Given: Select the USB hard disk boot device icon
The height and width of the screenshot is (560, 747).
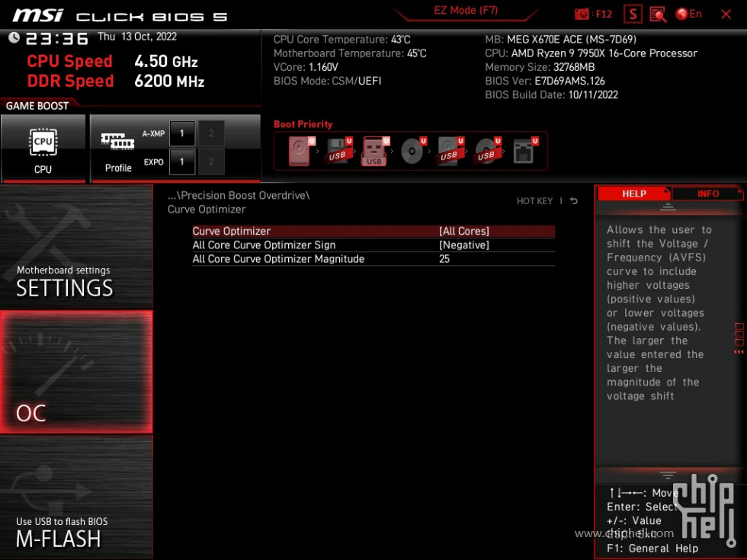Looking at the screenshot, I should pyautogui.click(x=450, y=151).
